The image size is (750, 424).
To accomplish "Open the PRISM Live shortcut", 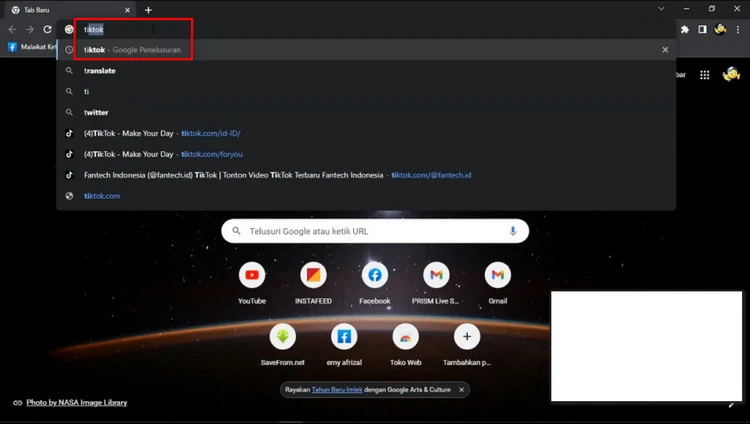I will (x=436, y=283).
